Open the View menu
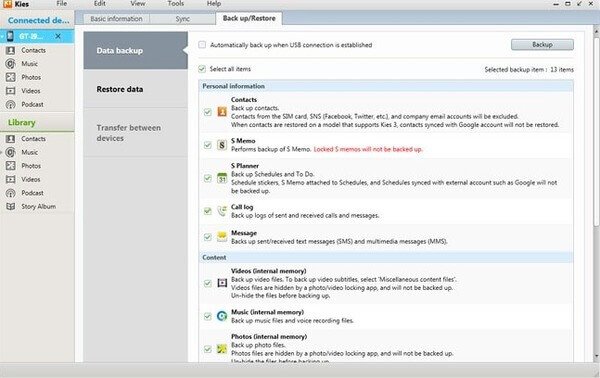This screenshot has height=378, width=600. click(x=138, y=3)
